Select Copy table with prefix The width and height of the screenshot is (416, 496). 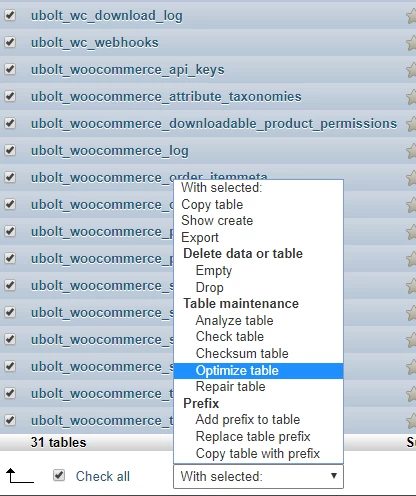coord(258,453)
